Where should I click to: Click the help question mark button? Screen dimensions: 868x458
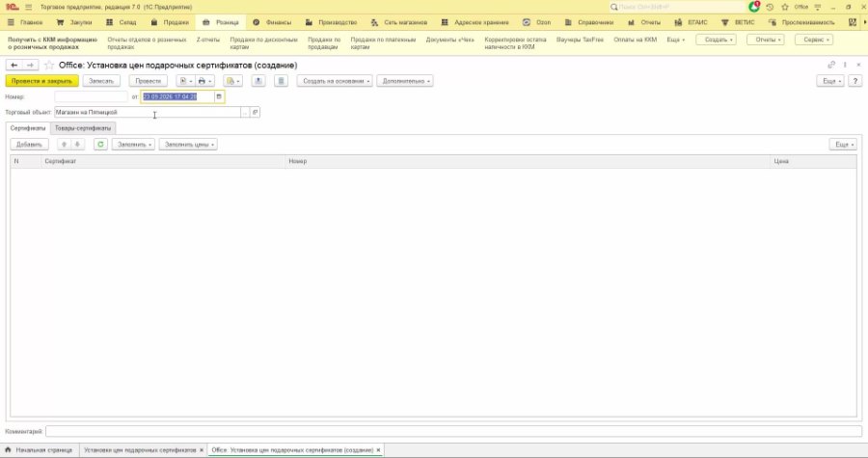click(x=855, y=81)
